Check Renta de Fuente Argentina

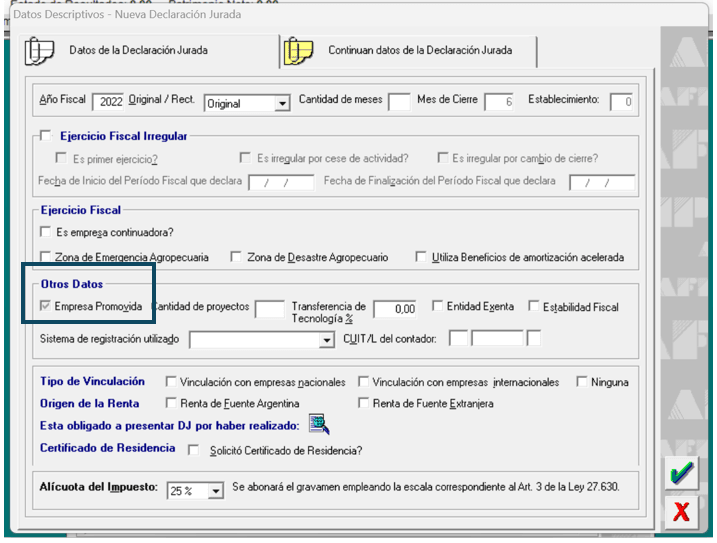point(172,404)
